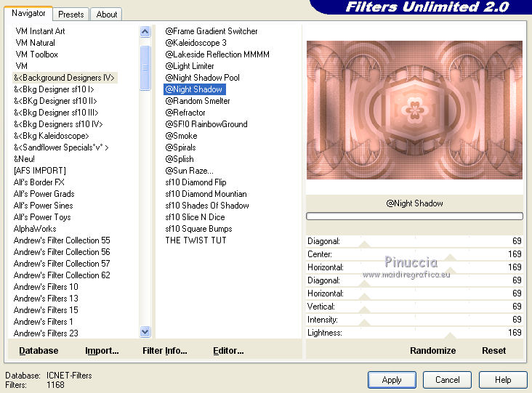
Task: Select highlighted @Night Shadow filter
Action: click(x=194, y=89)
